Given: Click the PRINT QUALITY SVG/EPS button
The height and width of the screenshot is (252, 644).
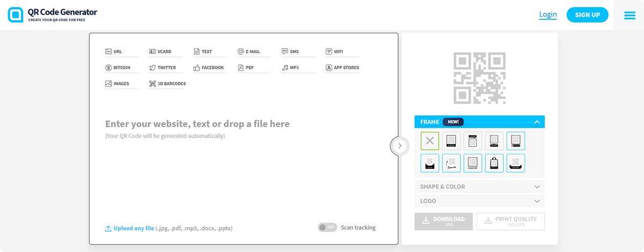Looking at the screenshot, I should tap(510, 221).
